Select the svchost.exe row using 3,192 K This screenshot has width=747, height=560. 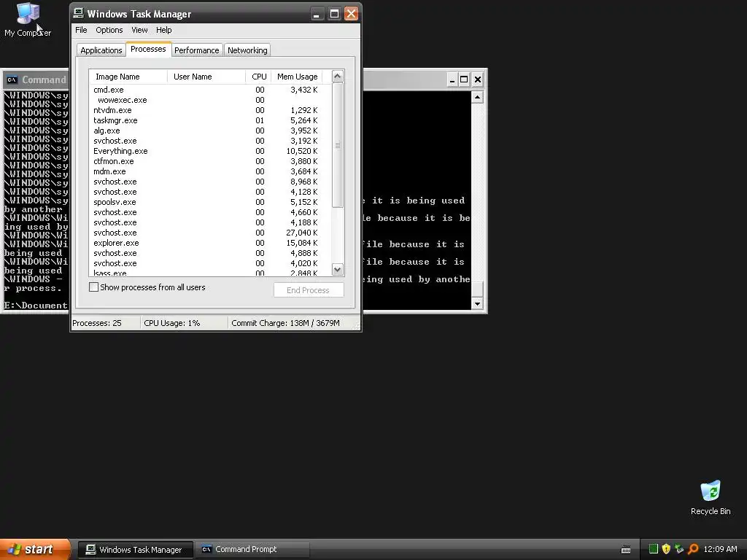coord(209,141)
